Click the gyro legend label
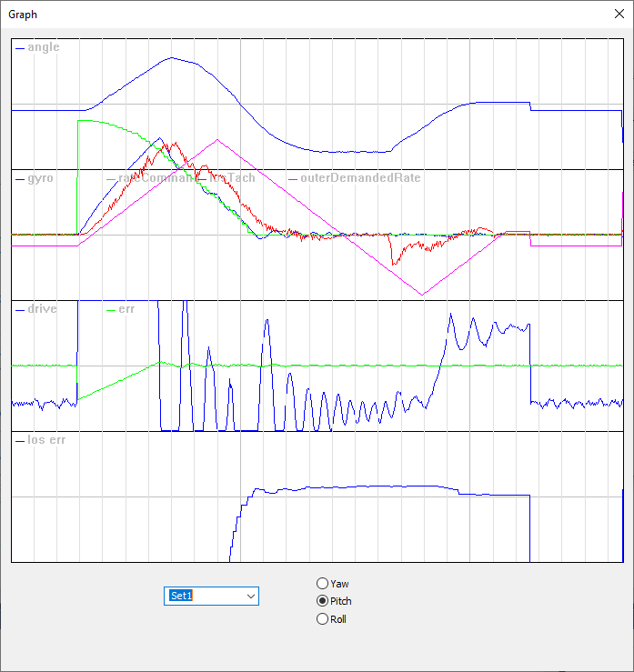The width and height of the screenshot is (634, 672). tap(40, 178)
